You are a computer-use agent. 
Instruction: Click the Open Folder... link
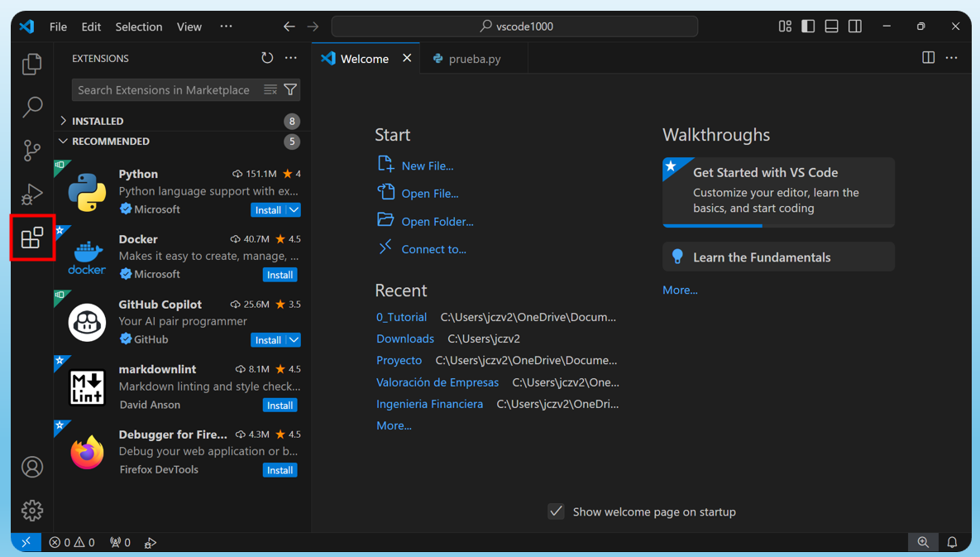pos(437,221)
